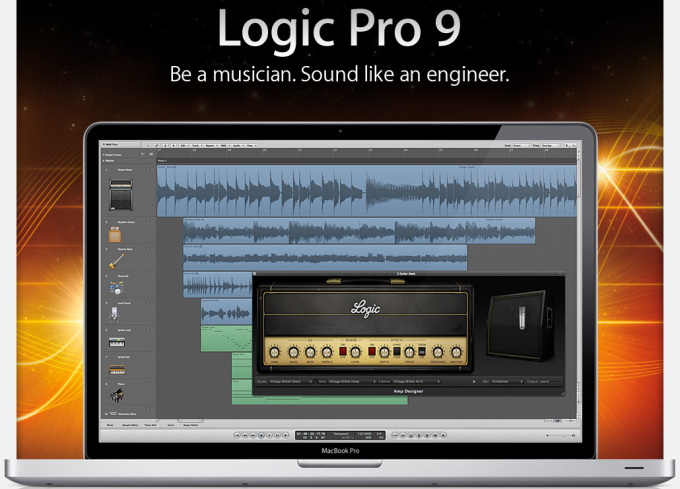This screenshot has width=680, height=489.
Task: Open the Mic dropdown set to Condenser
Action: point(507,381)
